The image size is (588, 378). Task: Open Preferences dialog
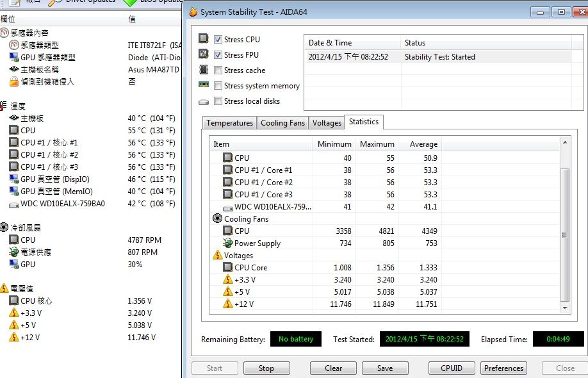(503, 368)
